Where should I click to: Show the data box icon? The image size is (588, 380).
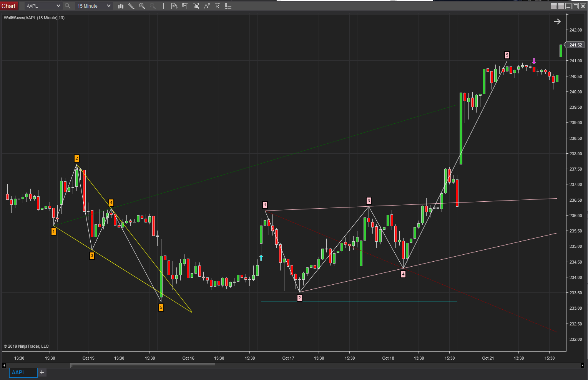coord(174,6)
